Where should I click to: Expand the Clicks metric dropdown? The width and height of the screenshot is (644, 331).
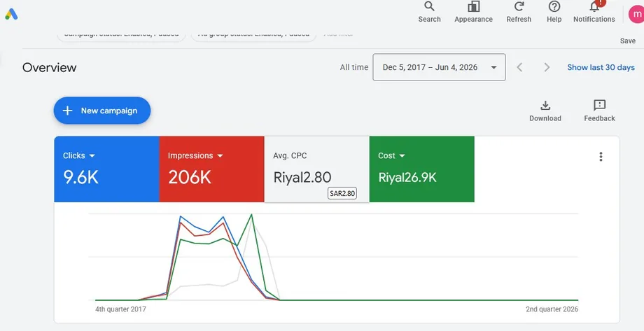click(x=79, y=155)
